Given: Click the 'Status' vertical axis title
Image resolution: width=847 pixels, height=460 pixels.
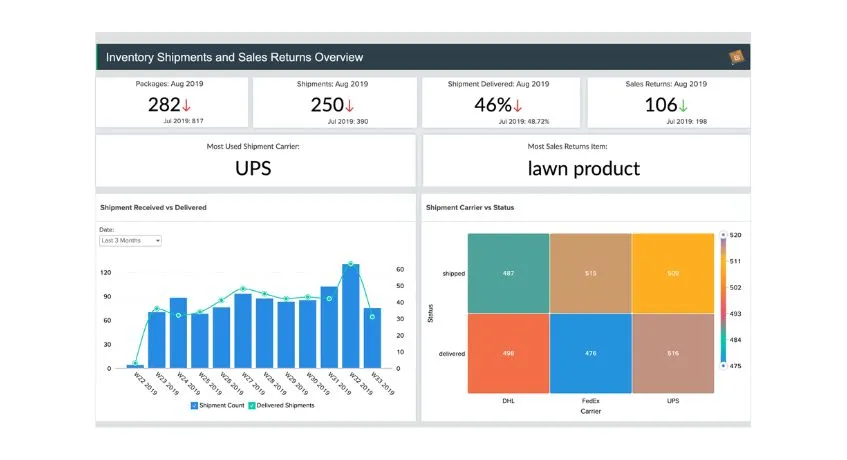Looking at the screenshot, I should (x=431, y=314).
